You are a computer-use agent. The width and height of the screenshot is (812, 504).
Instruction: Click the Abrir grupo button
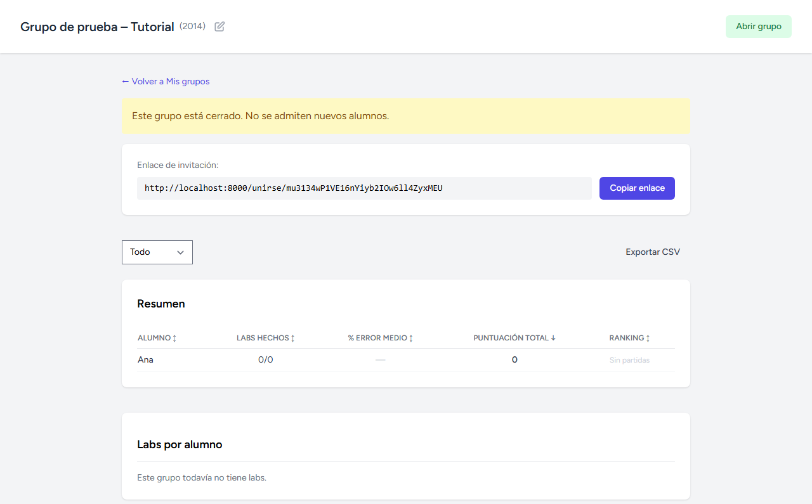pyautogui.click(x=758, y=27)
